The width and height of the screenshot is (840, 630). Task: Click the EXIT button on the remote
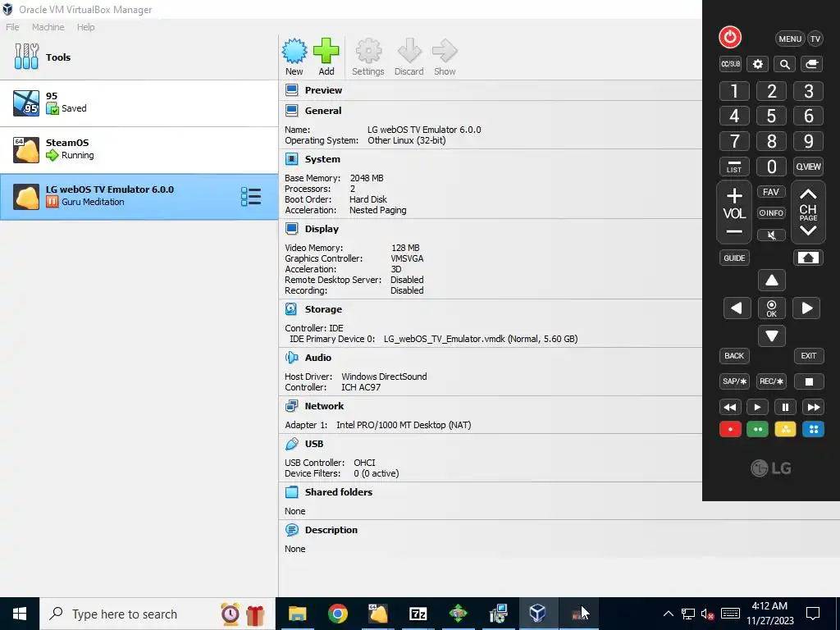click(808, 356)
